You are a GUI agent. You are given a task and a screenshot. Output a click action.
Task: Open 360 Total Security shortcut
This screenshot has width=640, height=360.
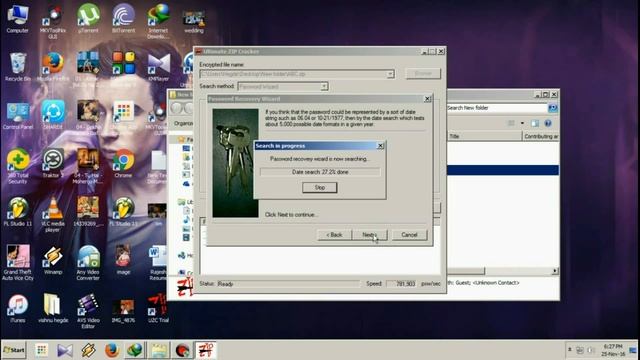pos(18,167)
